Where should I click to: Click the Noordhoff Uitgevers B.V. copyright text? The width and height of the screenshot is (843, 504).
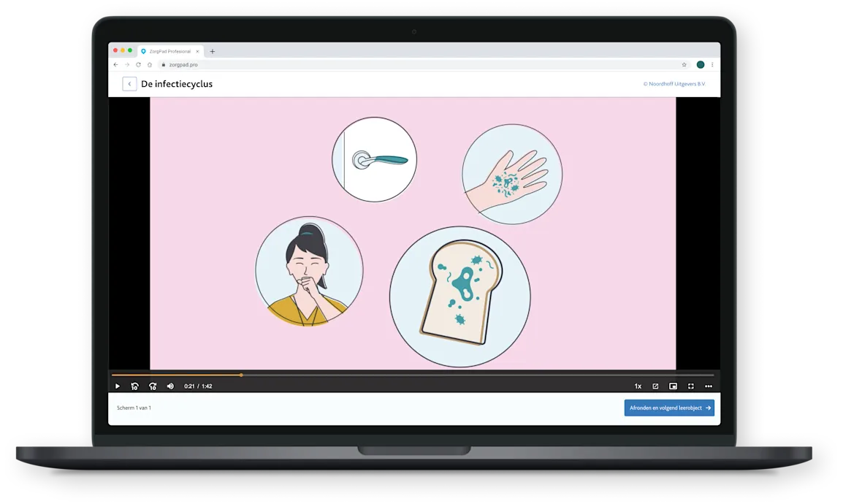(674, 84)
